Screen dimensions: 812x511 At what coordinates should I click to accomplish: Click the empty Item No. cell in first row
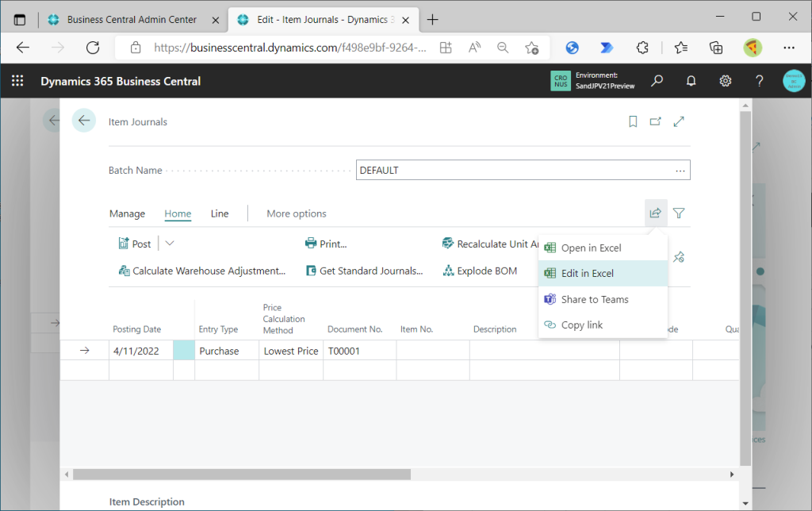pyautogui.click(x=433, y=351)
